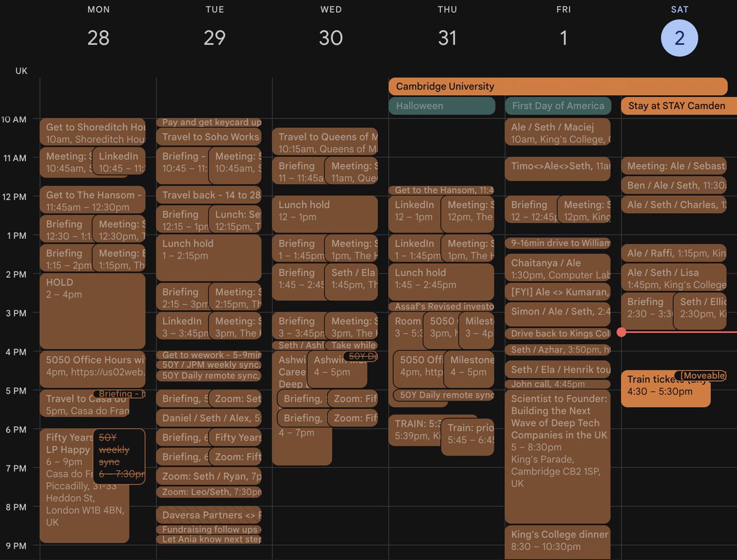The image size is (737, 560).
Task: Open Chaitanya / Ale event
Action: click(558, 268)
